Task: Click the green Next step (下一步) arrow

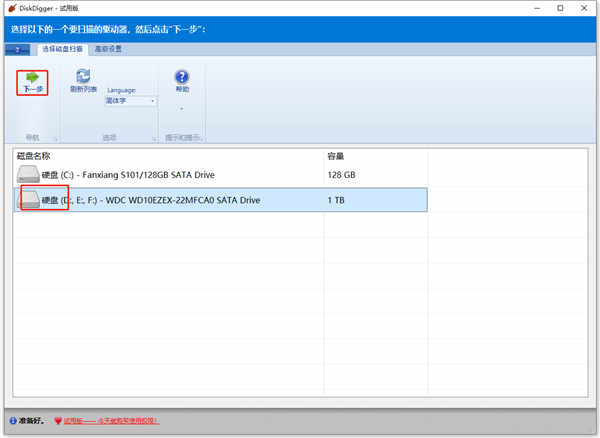Action: [x=32, y=82]
